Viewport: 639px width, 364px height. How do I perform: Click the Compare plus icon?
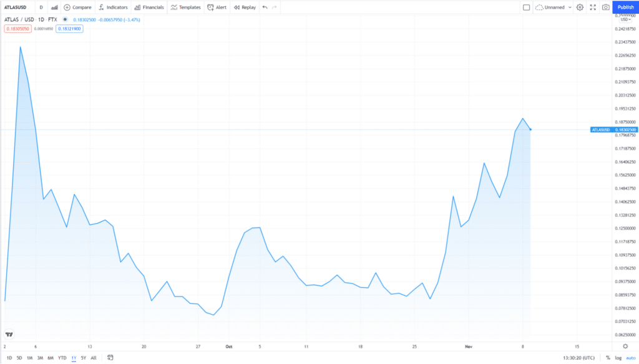click(x=67, y=7)
